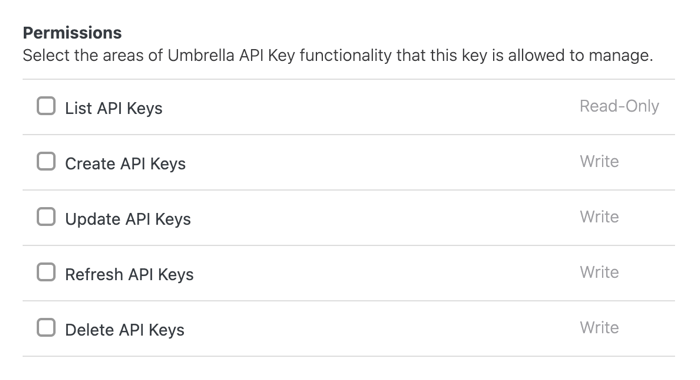Viewport: 700px width, 380px height.
Task: Click the word Umbrella in the description
Action: (201, 56)
